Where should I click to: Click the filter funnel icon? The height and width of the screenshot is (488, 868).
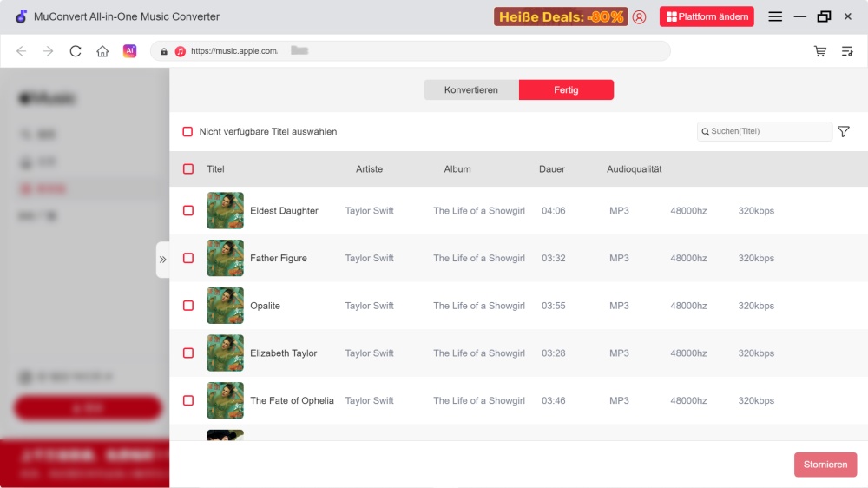tap(843, 131)
